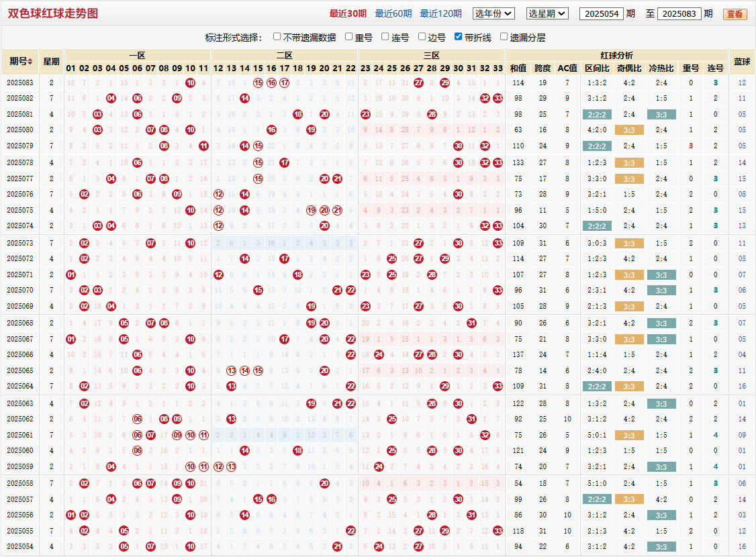Enable the 重号 marking checkbox
This screenshot has height=557, width=756.
(349, 37)
